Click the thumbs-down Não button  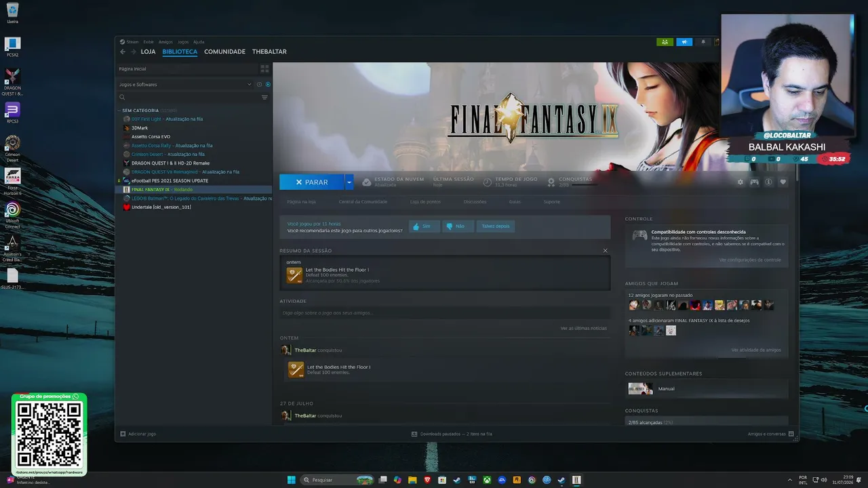(x=458, y=226)
